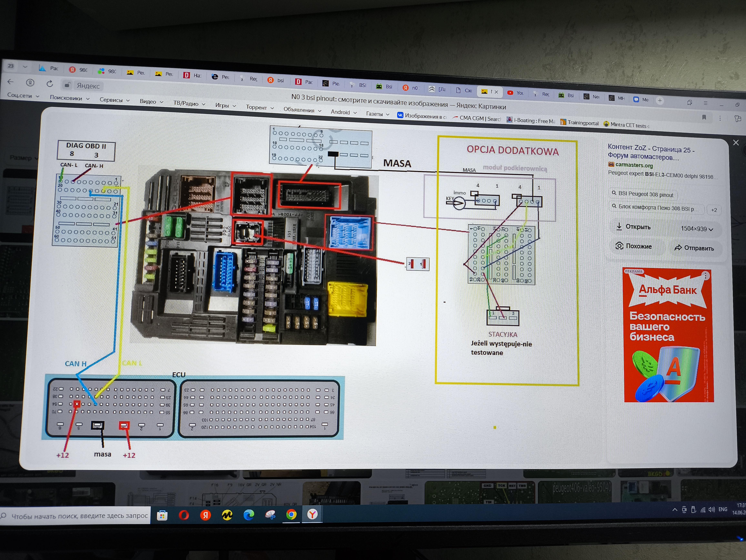Click the ad options dots on Alfa Bank banner
This screenshot has height=560, width=746.
(x=705, y=276)
